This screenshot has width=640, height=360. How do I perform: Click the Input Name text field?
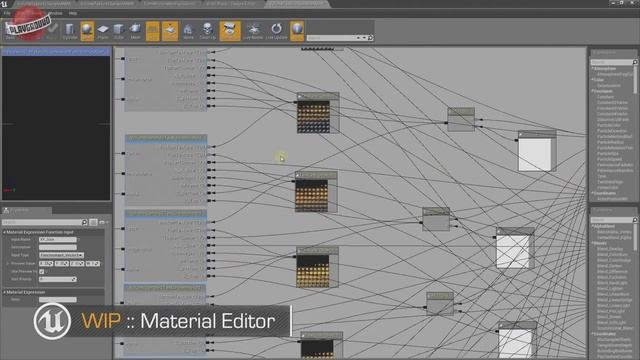(x=58, y=240)
